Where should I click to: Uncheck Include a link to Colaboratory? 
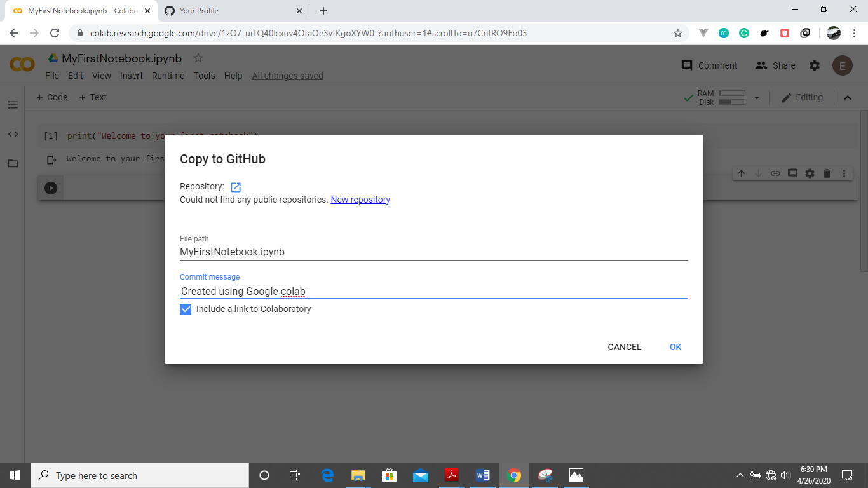pyautogui.click(x=186, y=309)
